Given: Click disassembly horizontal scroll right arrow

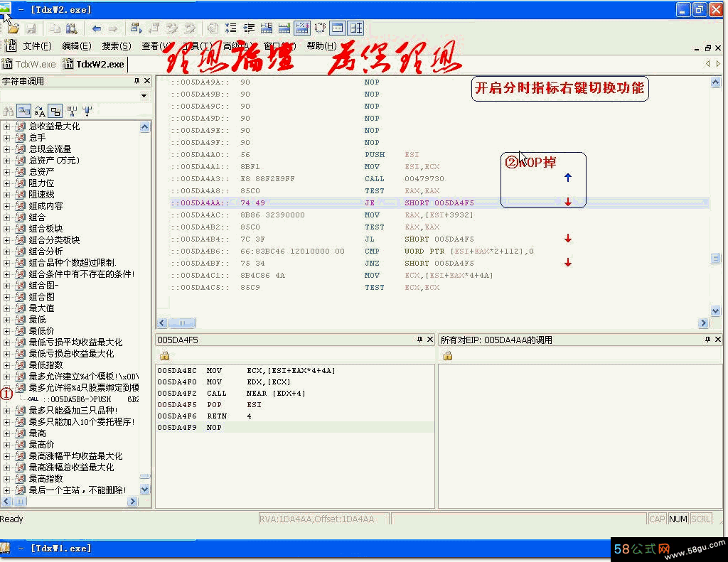Looking at the screenshot, I should [703, 323].
